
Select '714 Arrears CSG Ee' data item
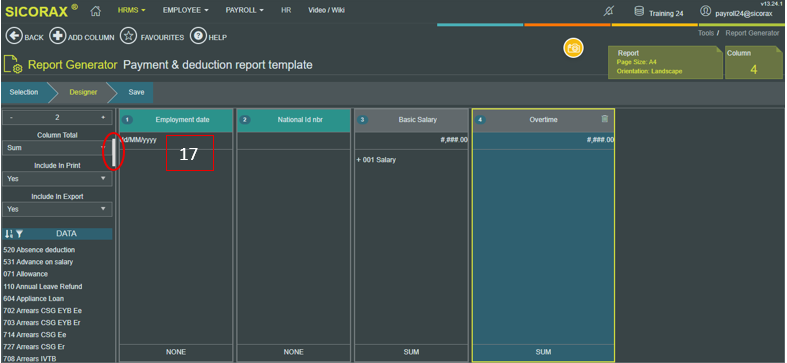[35, 334]
